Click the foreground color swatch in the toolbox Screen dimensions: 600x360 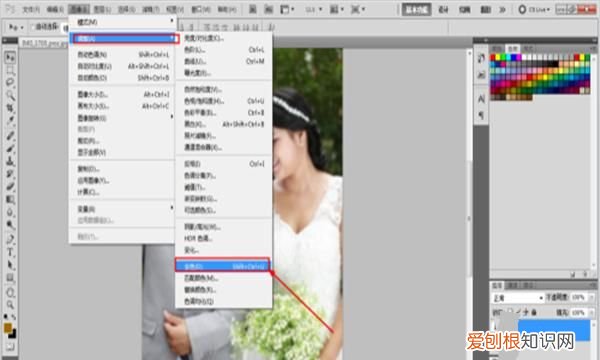[x=8, y=328]
